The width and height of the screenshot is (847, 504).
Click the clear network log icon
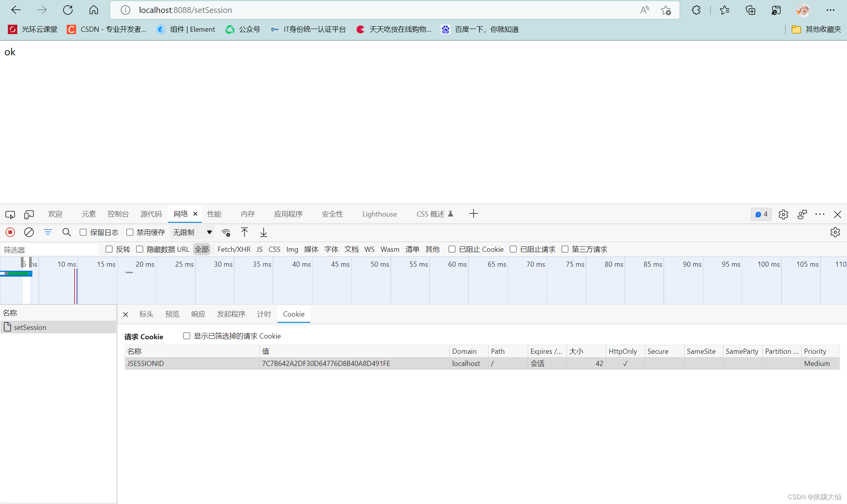29,232
